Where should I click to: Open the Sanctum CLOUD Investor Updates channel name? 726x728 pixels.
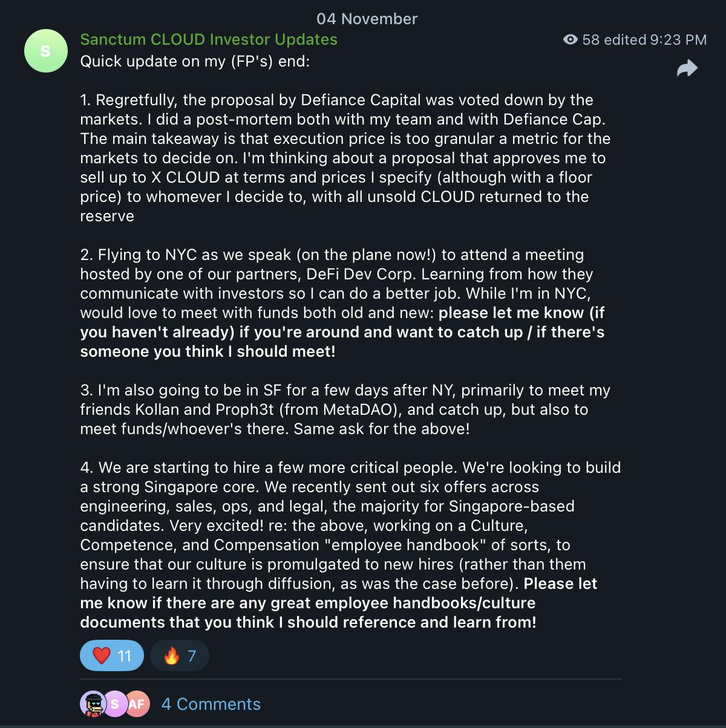click(x=209, y=39)
